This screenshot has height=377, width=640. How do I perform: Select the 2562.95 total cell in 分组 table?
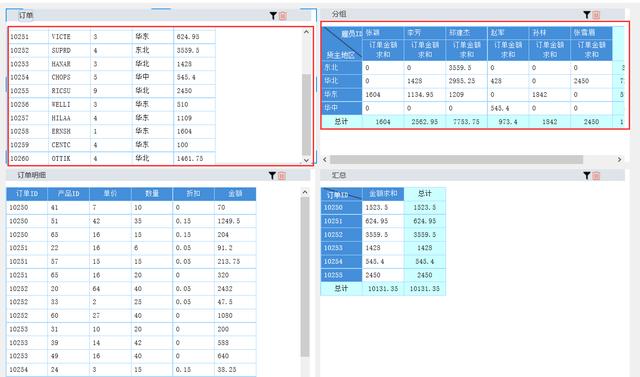click(424, 122)
